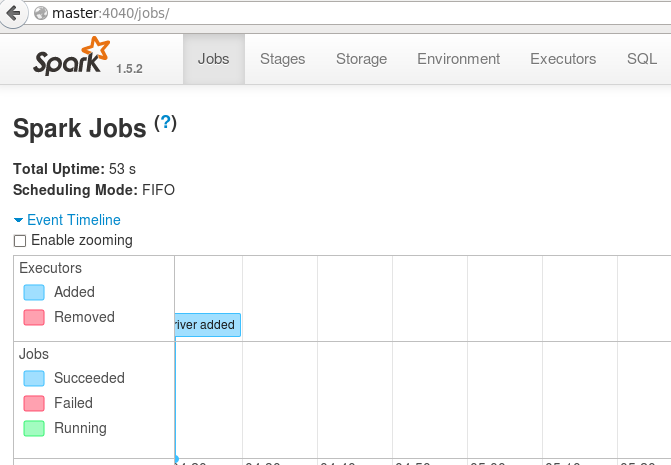Click the Total Uptime 53 s text
The width and height of the screenshot is (671, 465).
(74, 169)
